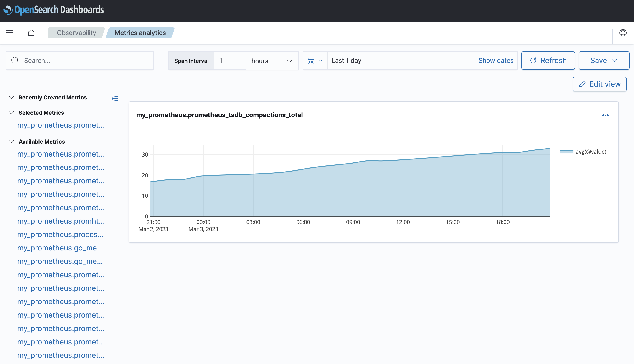Click the Show dates button
Image resolution: width=634 pixels, height=364 pixels.
click(x=496, y=60)
